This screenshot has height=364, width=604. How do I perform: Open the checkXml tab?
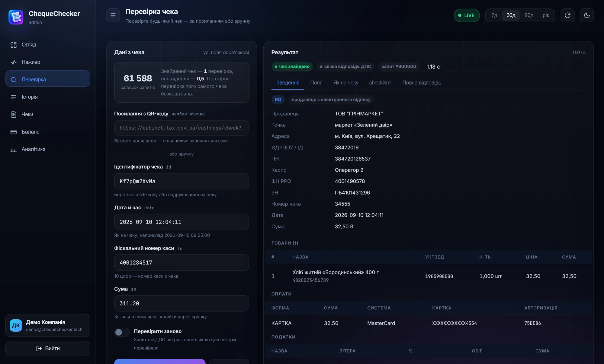click(x=380, y=83)
